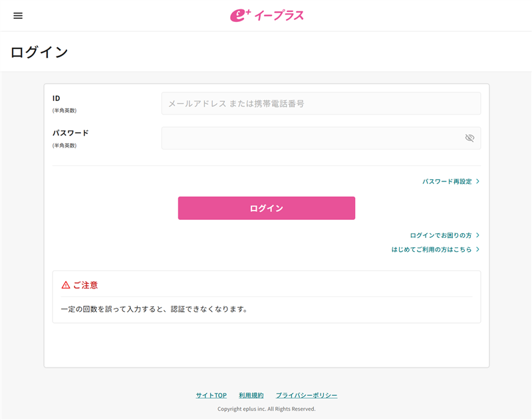Follow the はじめてご利用の方はこちら link
The height and width of the screenshot is (420, 532).
431,250
